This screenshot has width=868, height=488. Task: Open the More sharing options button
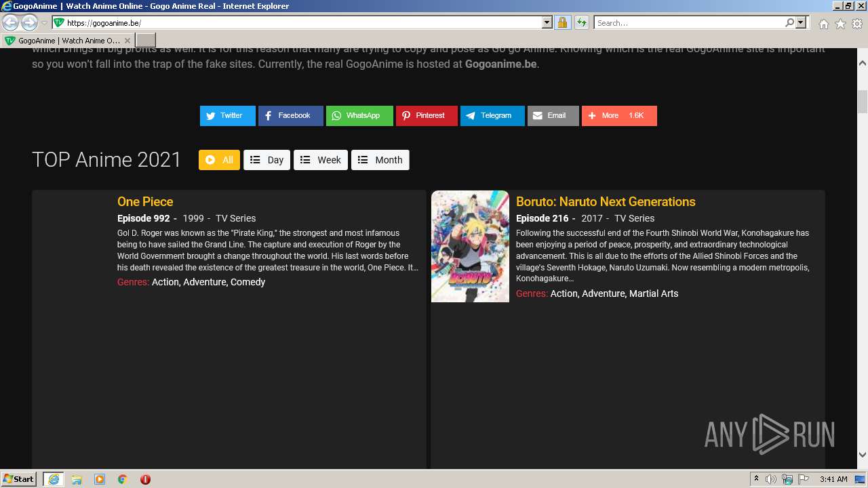pyautogui.click(x=619, y=116)
